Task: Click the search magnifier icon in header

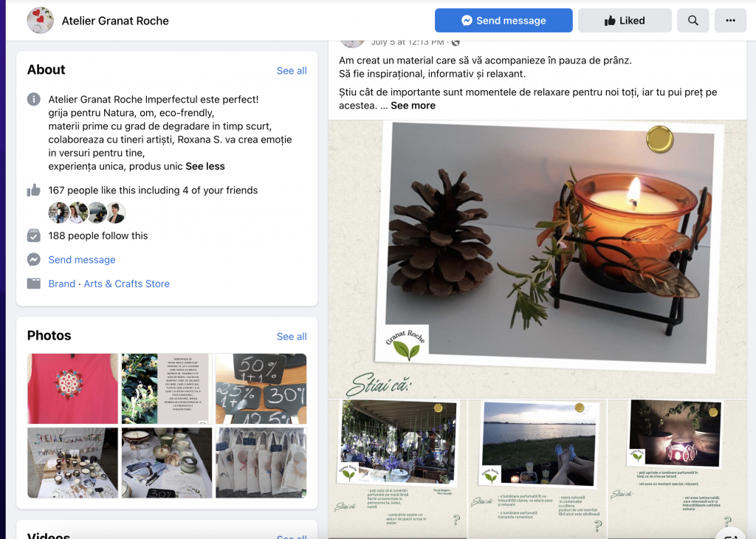Action: pos(693,20)
